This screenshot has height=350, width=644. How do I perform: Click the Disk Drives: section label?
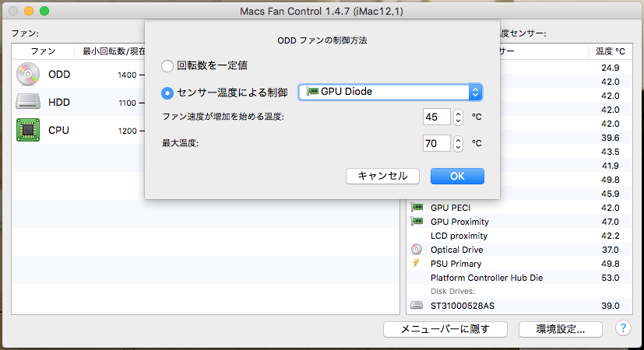452,291
